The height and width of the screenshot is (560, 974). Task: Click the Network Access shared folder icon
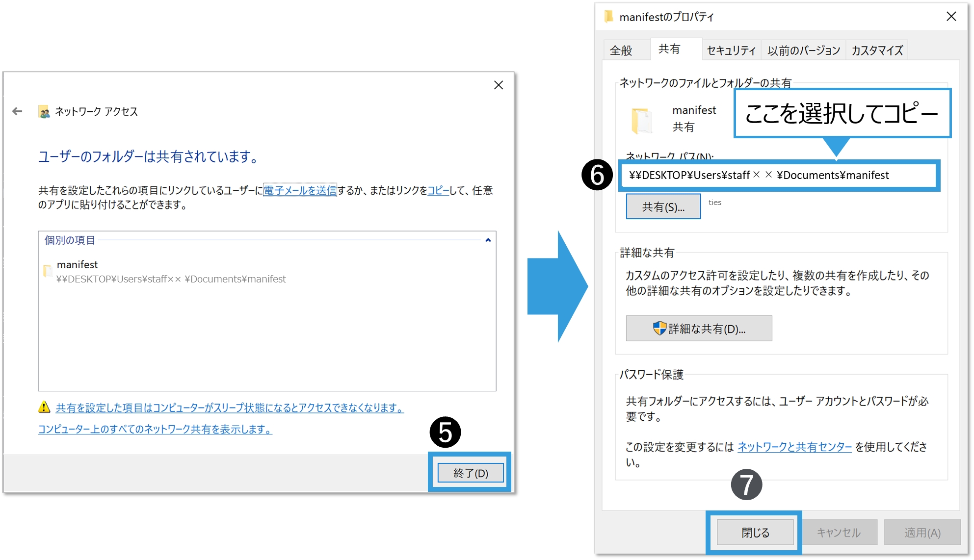pos(44,112)
